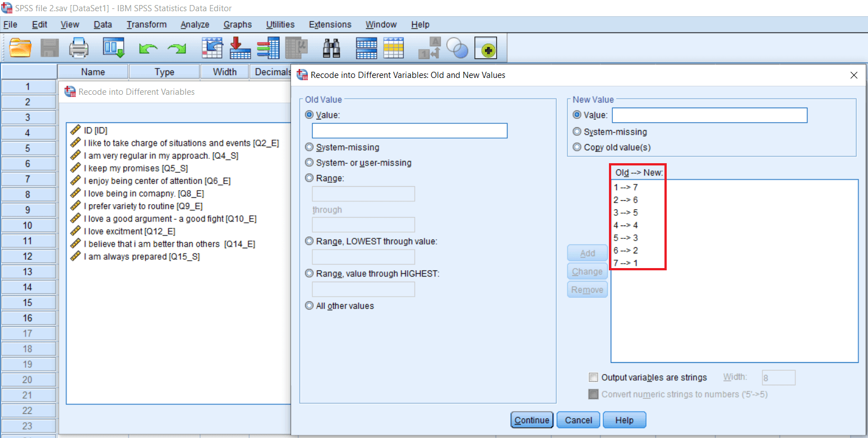
Task: Click inside the Old Value input field
Action: (x=409, y=131)
